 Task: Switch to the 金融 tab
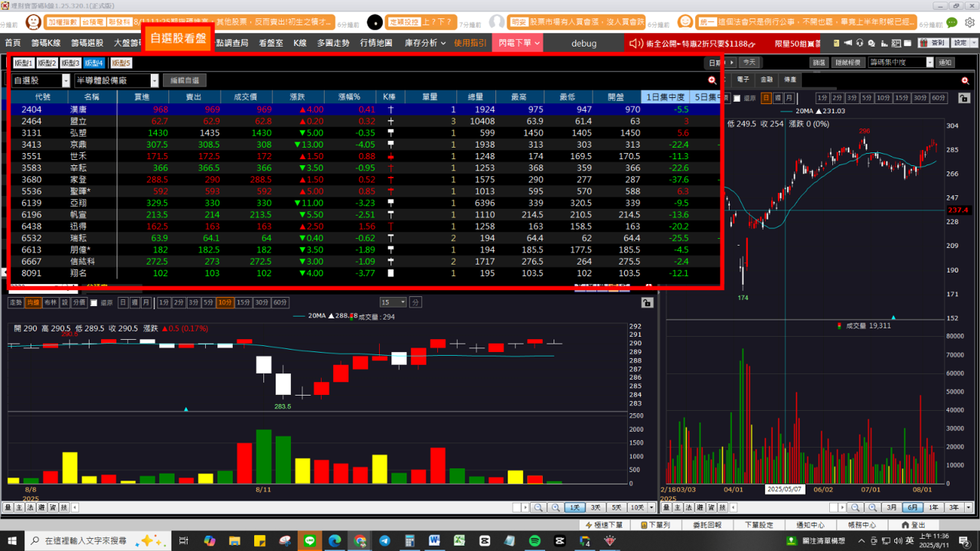pyautogui.click(x=766, y=80)
